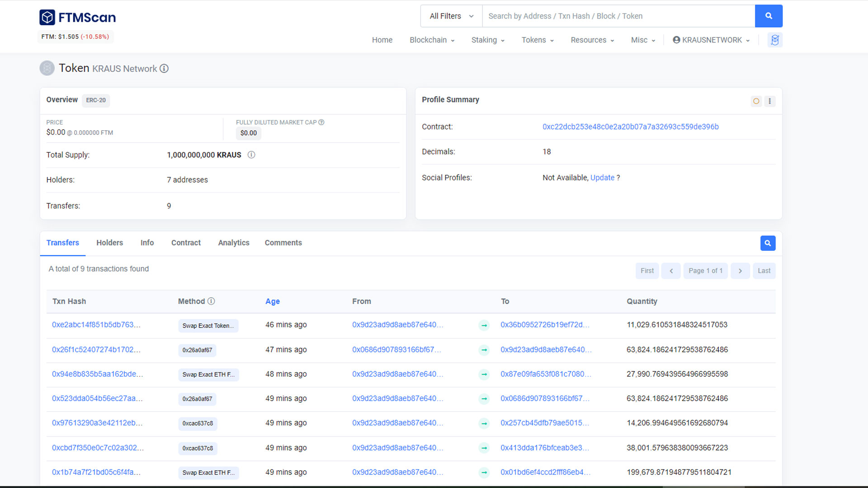Click the next page chevron
Viewport: 868px width, 488px height.
[740, 271]
